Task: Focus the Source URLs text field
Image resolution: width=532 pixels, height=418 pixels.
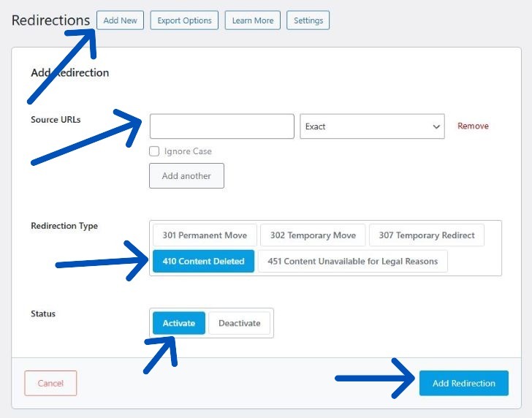Action: tap(221, 126)
